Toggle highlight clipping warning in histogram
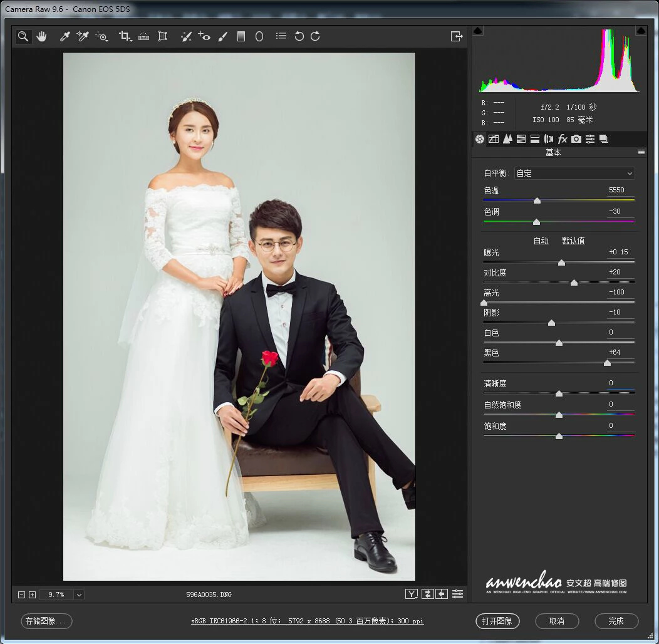The image size is (659, 644). (641, 31)
